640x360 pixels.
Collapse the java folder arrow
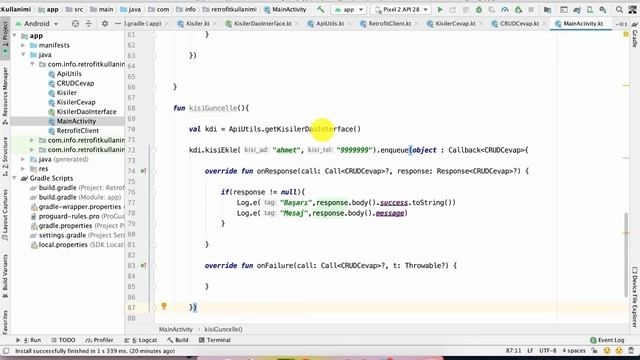tap(23, 55)
